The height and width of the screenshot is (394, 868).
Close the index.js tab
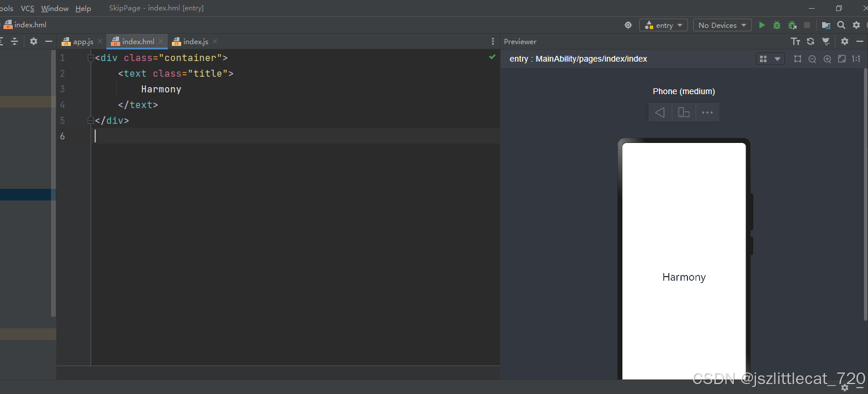[x=215, y=41]
